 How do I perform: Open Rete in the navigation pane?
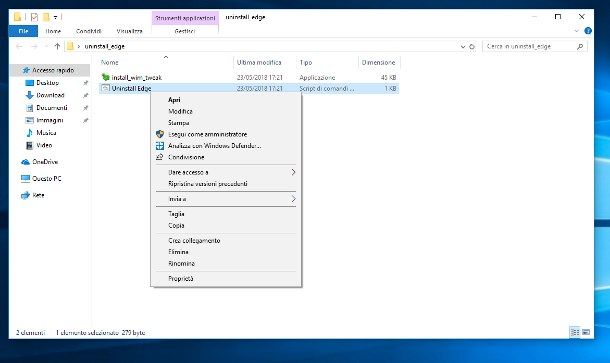tap(38, 195)
